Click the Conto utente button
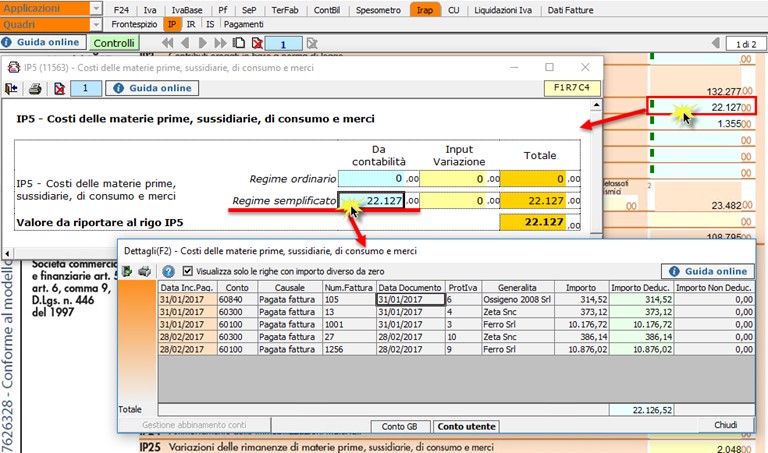 click(x=466, y=427)
